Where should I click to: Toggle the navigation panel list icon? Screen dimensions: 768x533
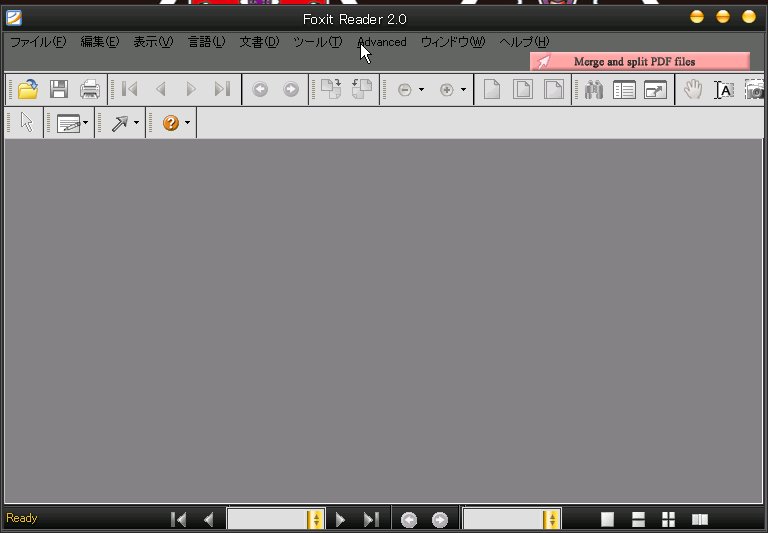(624, 90)
